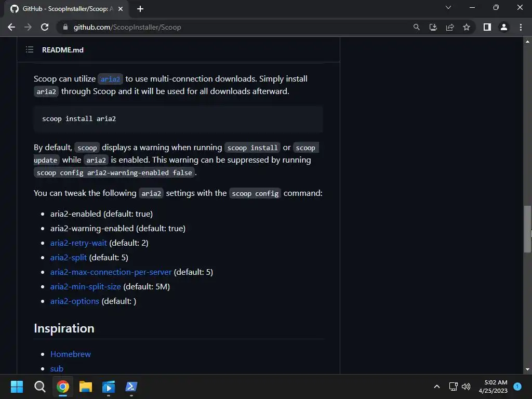Open the volume tray icon
The width and height of the screenshot is (532, 399).
466,387
